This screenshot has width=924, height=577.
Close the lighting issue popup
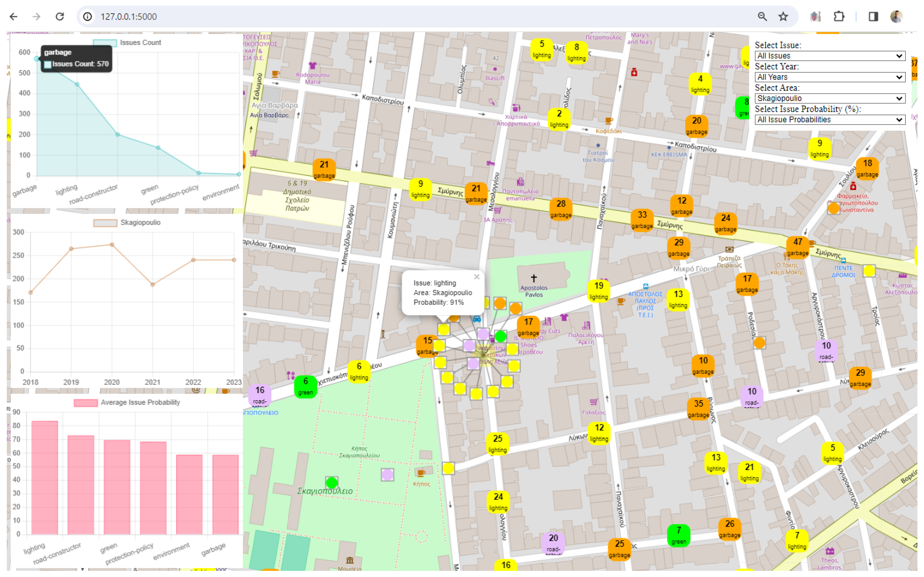477,277
